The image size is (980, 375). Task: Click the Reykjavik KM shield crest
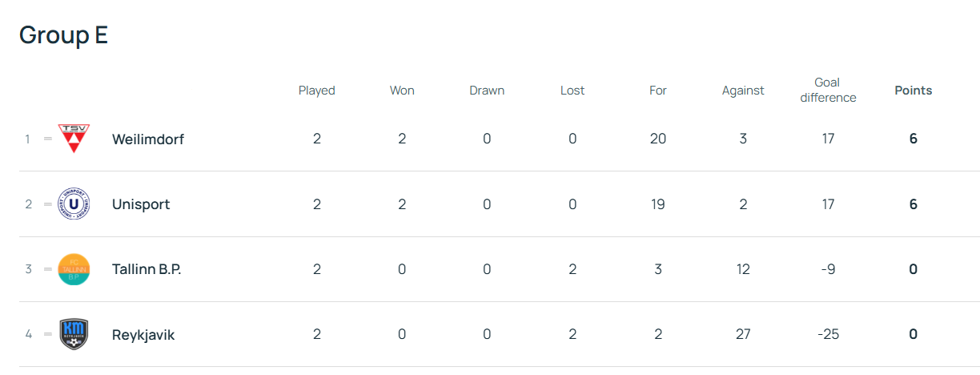pyautogui.click(x=74, y=334)
